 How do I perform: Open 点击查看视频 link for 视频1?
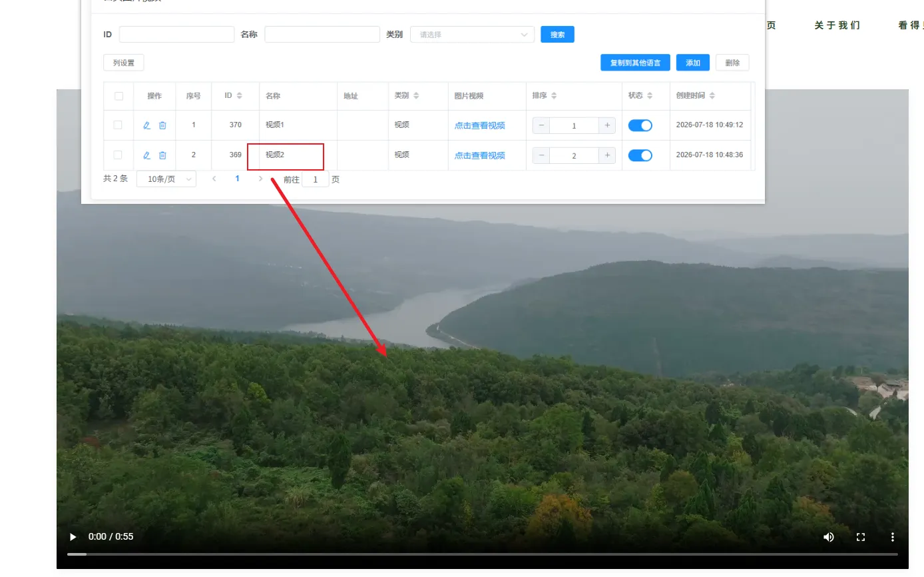[480, 125]
